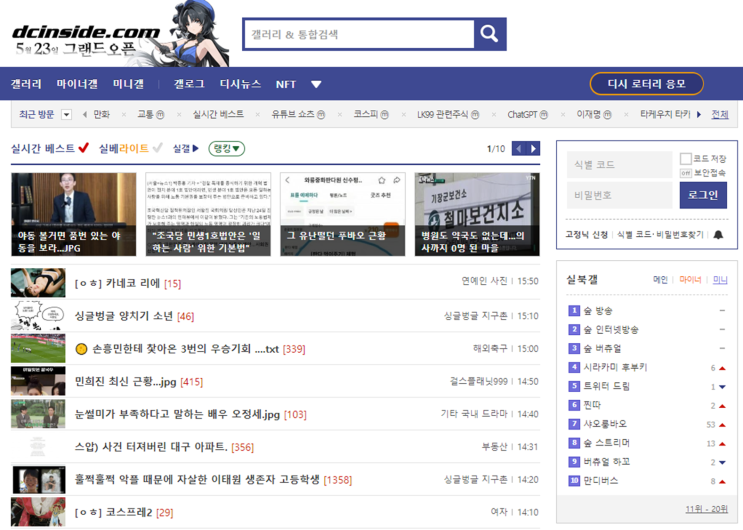Toggle 보안접속 off switch

tap(686, 173)
